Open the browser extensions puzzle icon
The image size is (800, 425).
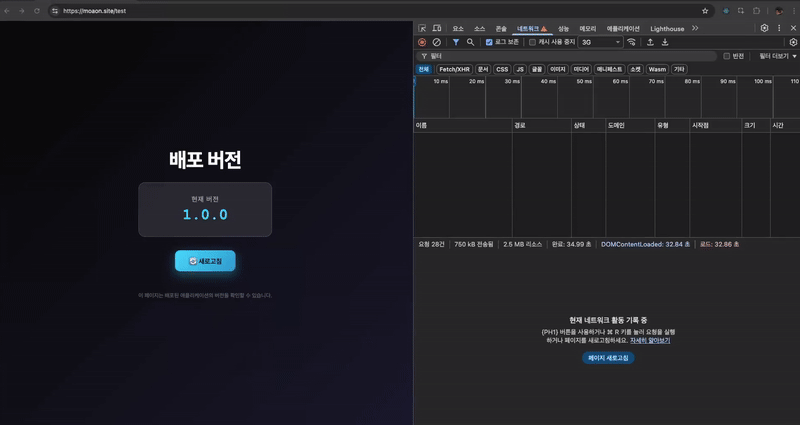[x=757, y=11]
